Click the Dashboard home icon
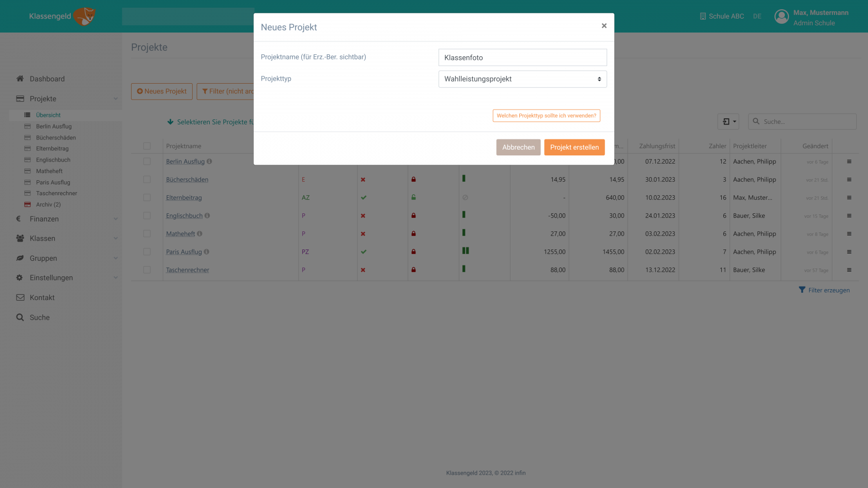 tap(20, 78)
